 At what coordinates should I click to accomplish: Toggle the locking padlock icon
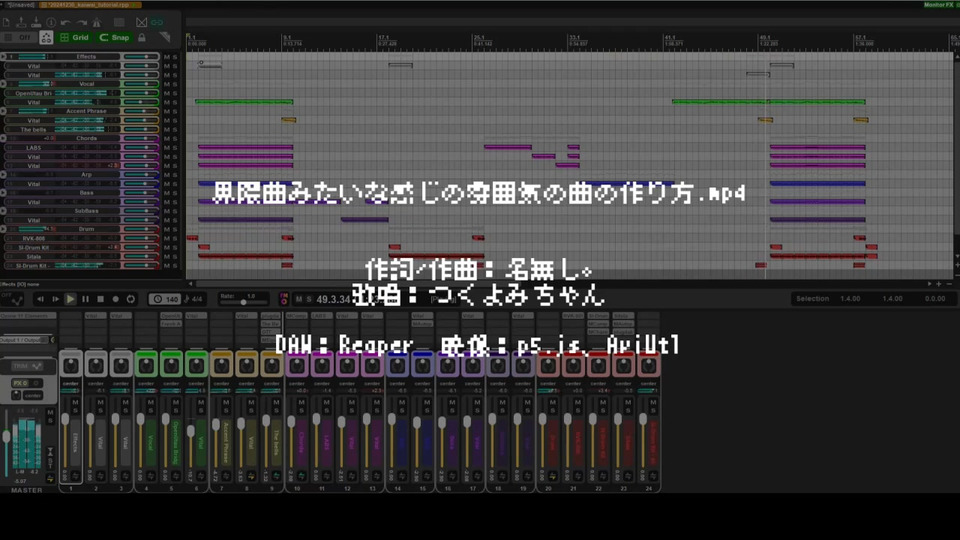coord(142,38)
